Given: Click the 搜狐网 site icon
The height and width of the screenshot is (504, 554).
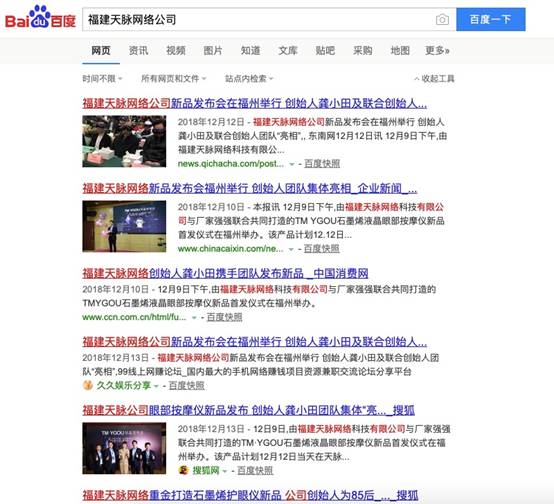Looking at the screenshot, I should tap(183, 470).
